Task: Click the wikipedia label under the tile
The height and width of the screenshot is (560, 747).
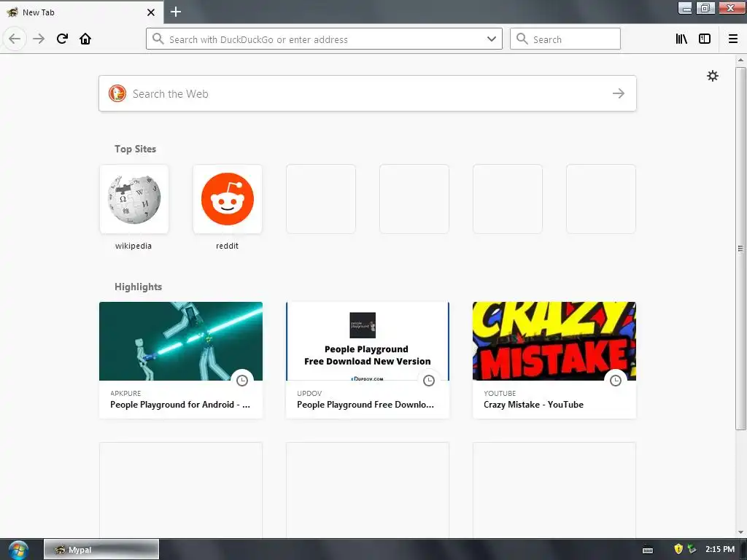Action: 133,246
